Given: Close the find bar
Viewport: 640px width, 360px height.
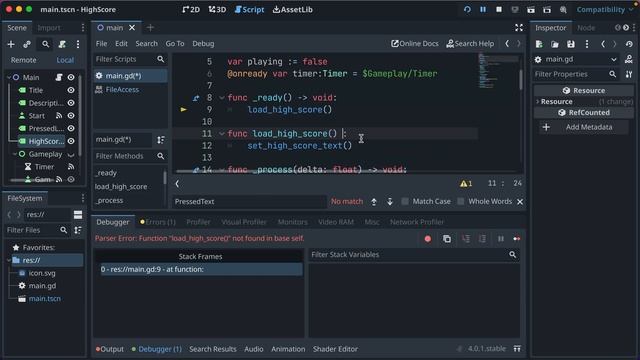Looking at the screenshot, I should click(520, 202).
